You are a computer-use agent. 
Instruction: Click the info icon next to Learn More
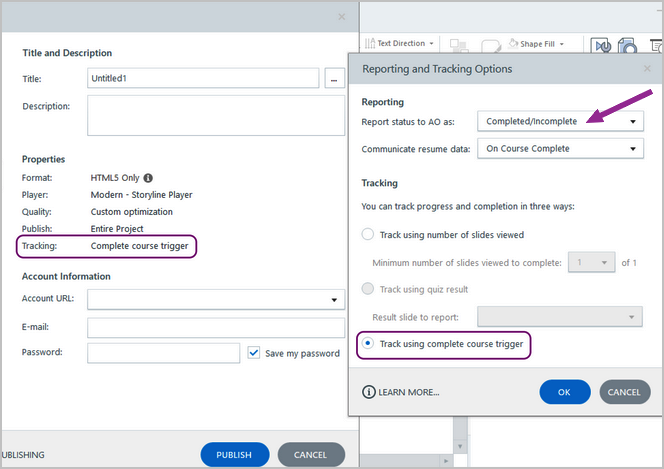click(368, 392)
